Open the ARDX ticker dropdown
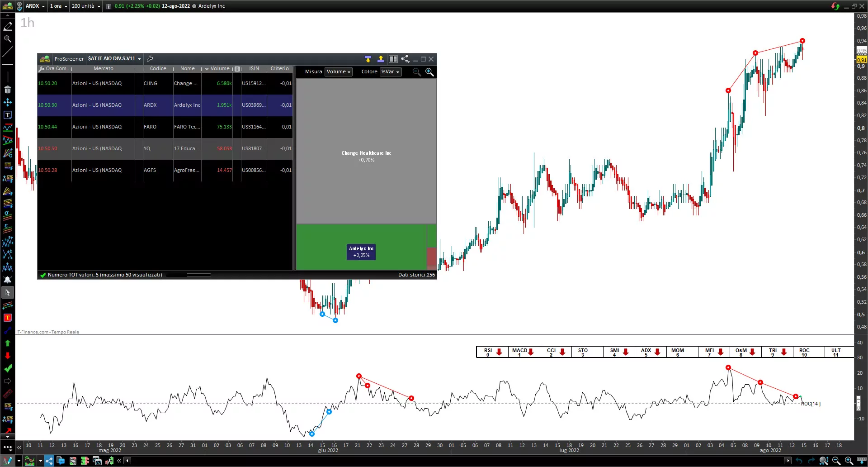 (x=35, y=6)
